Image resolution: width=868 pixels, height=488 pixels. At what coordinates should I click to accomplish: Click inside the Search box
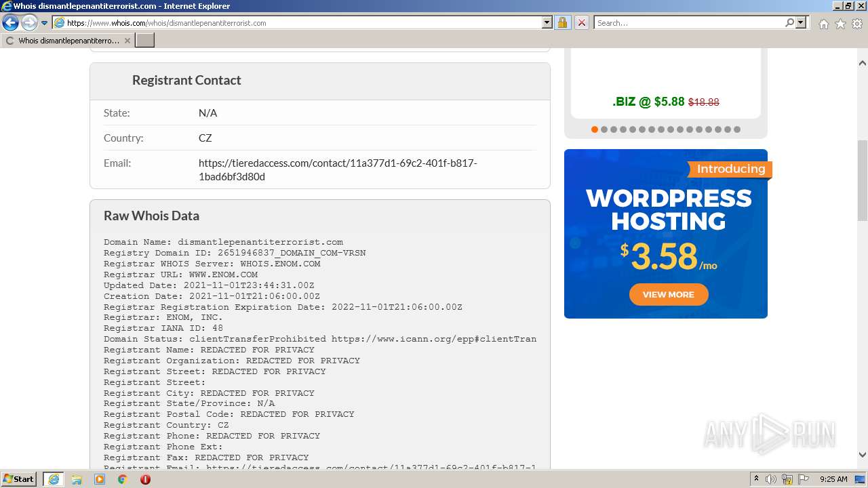(688, 23)
